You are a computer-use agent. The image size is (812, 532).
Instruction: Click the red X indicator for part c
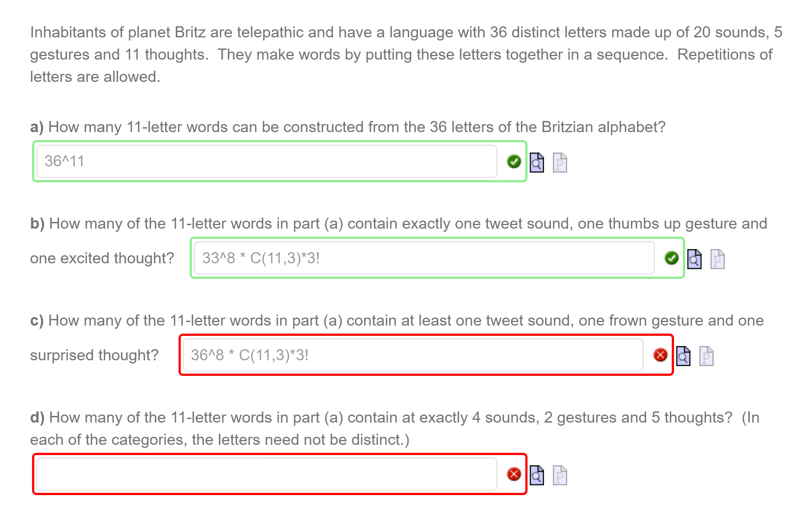pyautogui.click(x=660, y=355)
